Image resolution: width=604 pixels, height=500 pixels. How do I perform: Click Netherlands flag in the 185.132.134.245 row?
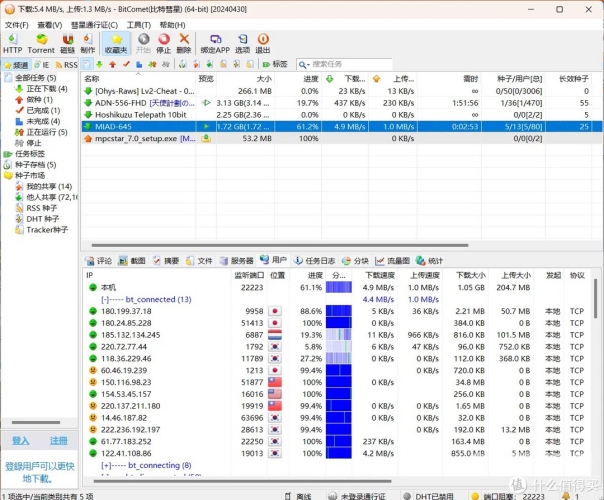coord(275,335)
